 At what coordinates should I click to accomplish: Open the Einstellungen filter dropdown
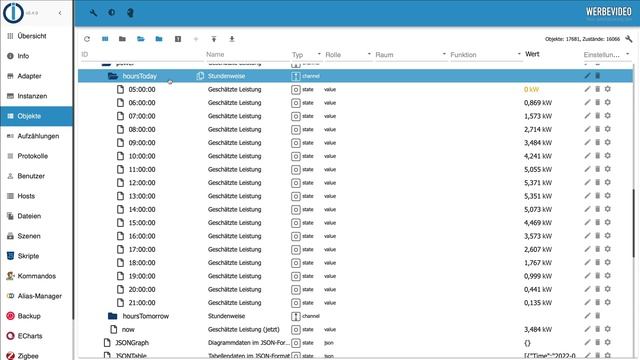tap(607, 55)
